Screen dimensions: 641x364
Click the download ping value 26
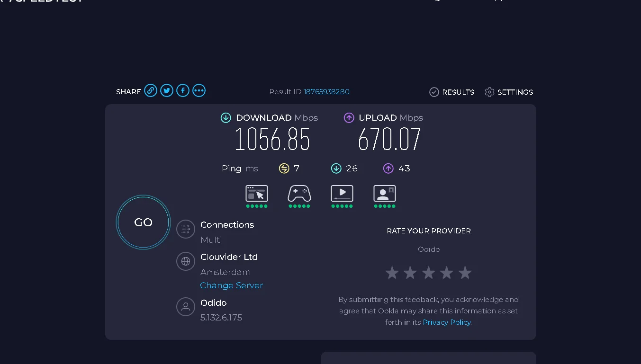[352, 169]
